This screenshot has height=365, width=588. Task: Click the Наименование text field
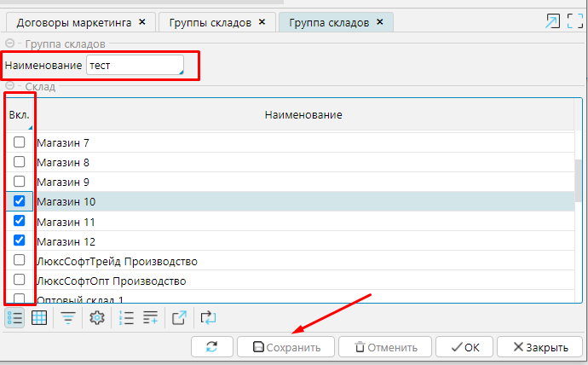coord(135,66)
